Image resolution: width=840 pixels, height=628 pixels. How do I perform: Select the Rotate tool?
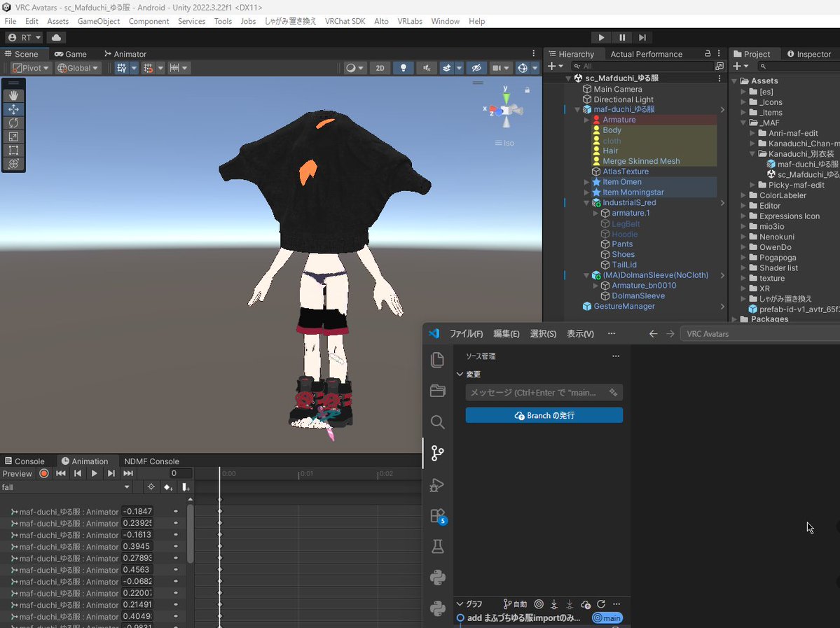click(x=13, y=123)
